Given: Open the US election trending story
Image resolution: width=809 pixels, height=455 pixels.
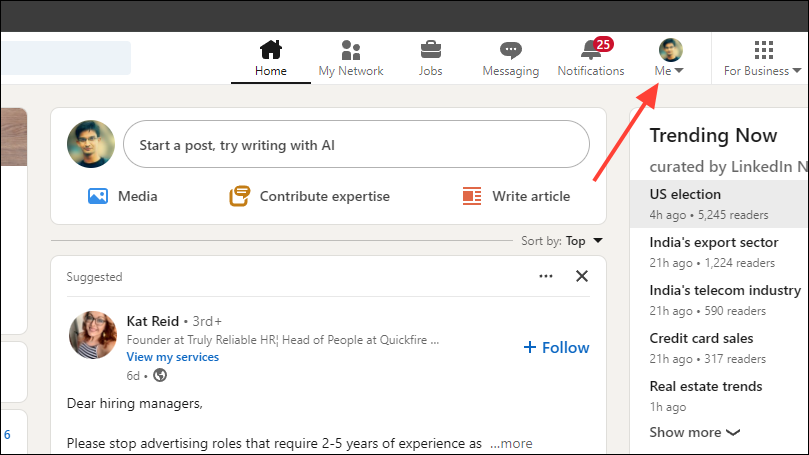Looking at the screenshot, I should pos(685,194).
